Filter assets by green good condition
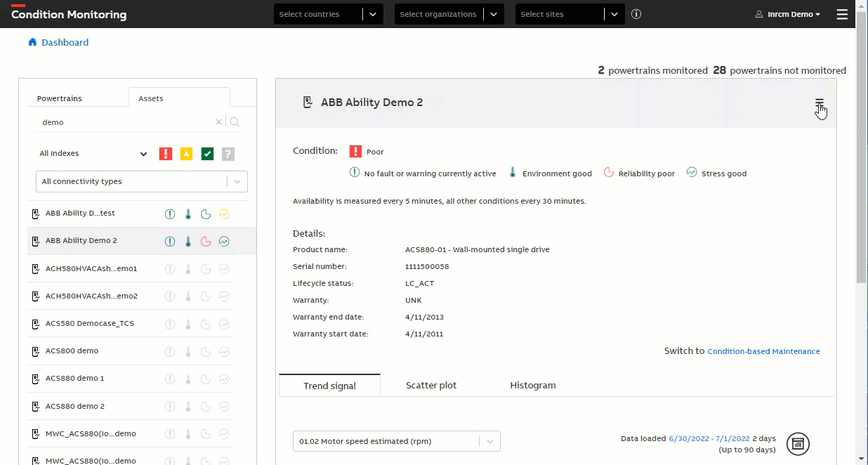The width and height of the screenshot is (868, 465). [207, 154]
